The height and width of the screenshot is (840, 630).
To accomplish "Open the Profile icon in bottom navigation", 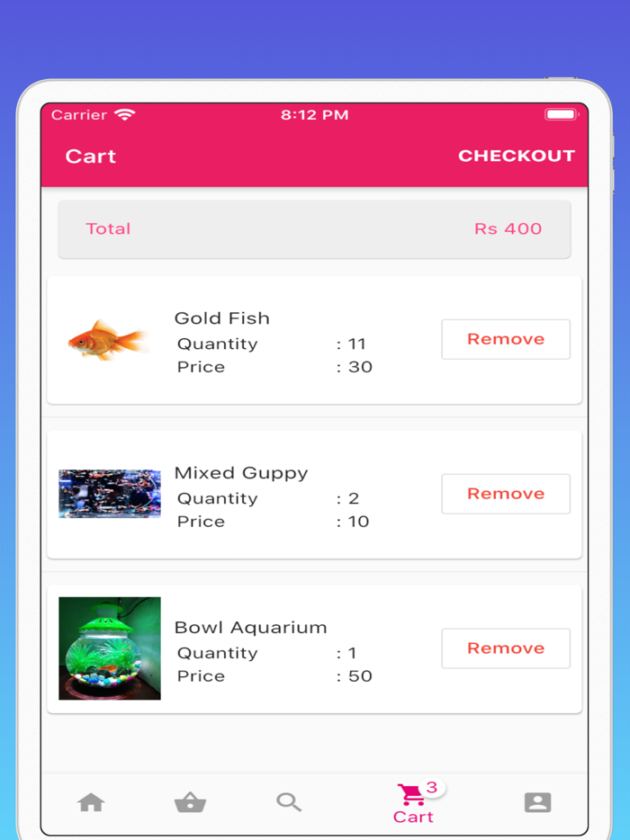I will coord(537,801).
